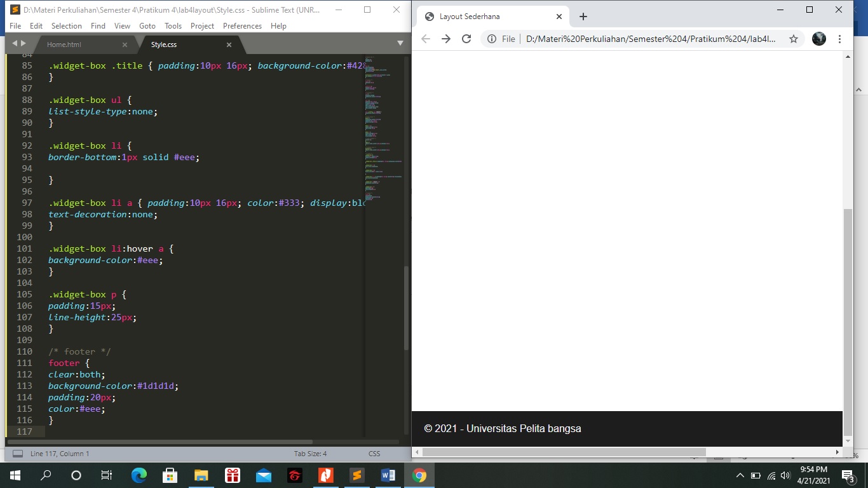The height and width of the screenshot is (488, 868).
Task: Click the CSS syntax mode in the status bar
Action: point(374,453)
